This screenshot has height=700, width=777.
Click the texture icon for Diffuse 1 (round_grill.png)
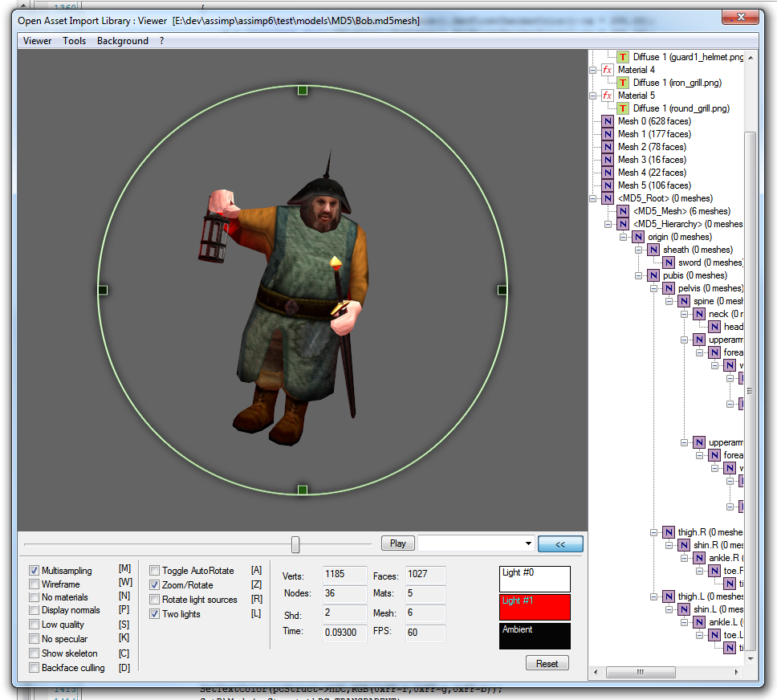pos(623,108)
